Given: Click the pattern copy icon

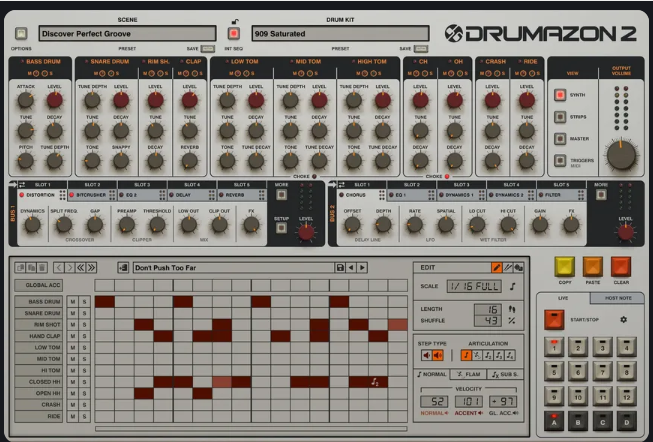Looking at the screenshot, I should 20,267.
